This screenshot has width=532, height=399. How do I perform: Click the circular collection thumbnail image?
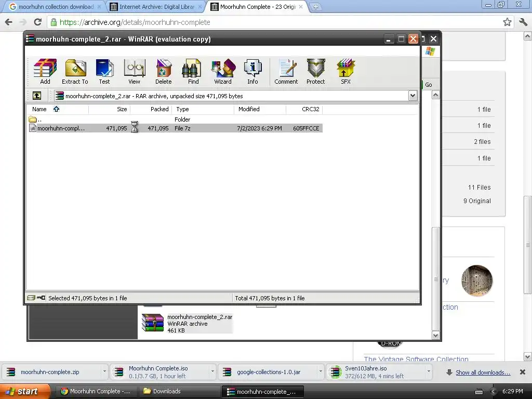tap(477, 281)
